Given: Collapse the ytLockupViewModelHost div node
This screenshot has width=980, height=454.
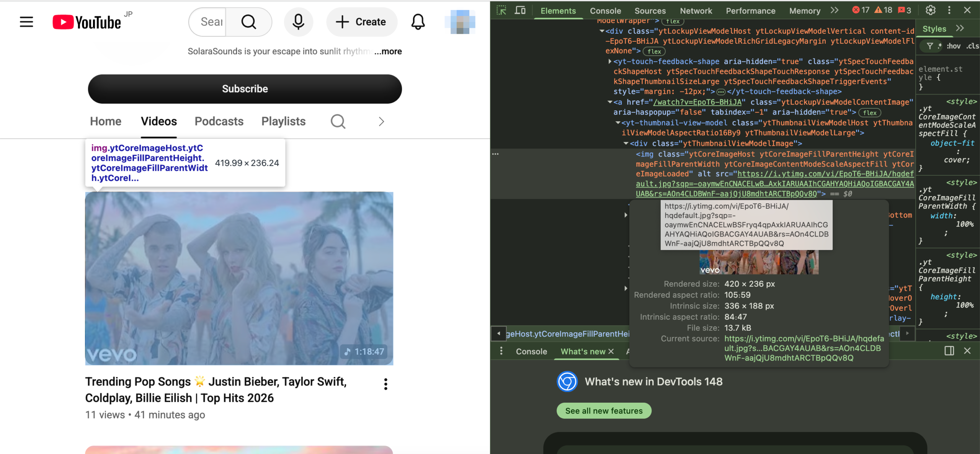Looking at the screenshot, I should [602, 31].
